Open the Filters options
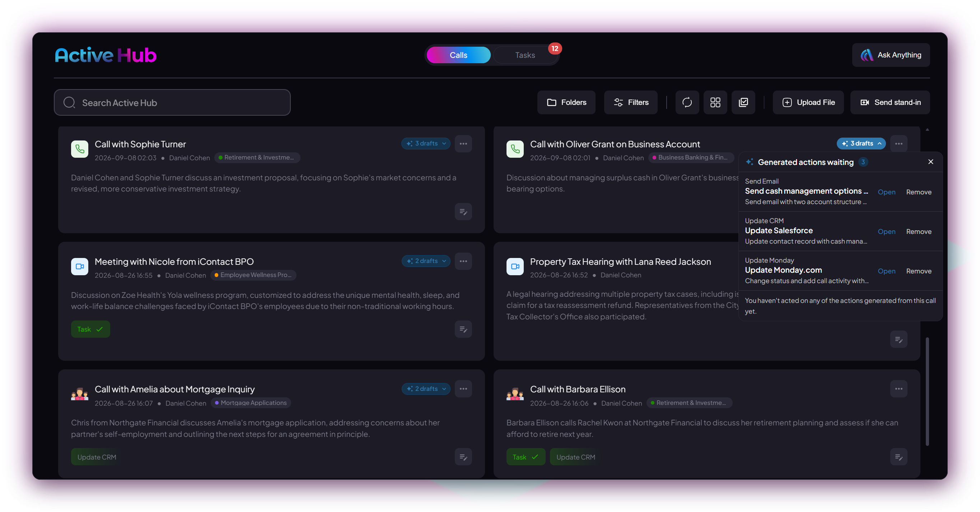Screen dimensions: 980x512 click(x=630, y=102)
